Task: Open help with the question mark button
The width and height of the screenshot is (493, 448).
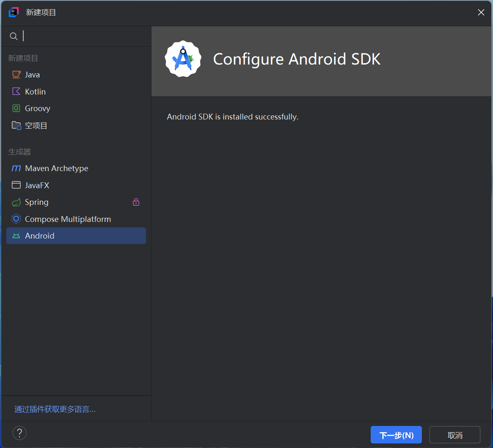Action: click(20, 433)
